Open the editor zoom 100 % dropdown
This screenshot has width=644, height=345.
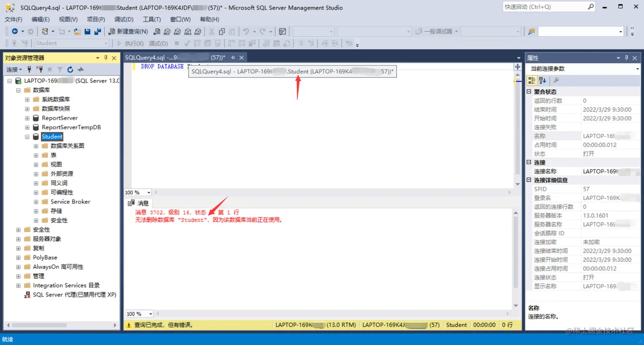149,193
